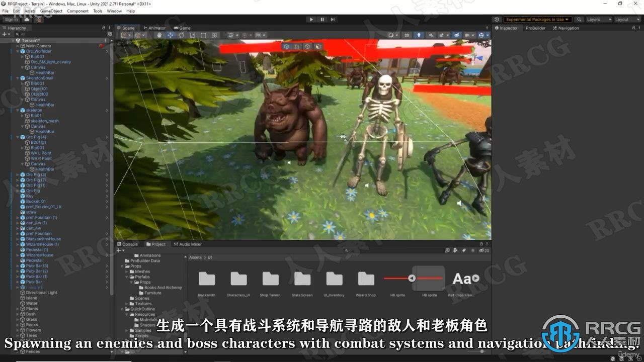The height and width of the screenshot is (362, 644).
Task: Select the Rotate tool
Action: [x=182, y=35]
